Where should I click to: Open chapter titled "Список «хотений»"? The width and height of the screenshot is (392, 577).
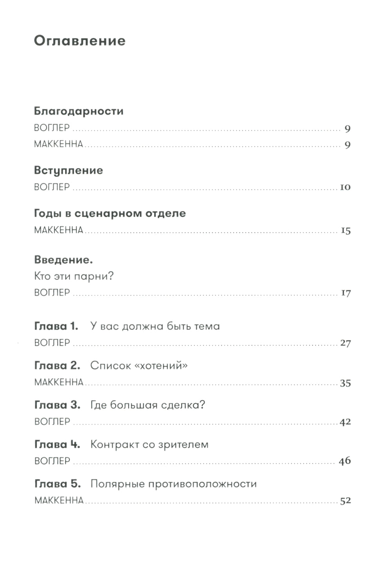(139, 366)
